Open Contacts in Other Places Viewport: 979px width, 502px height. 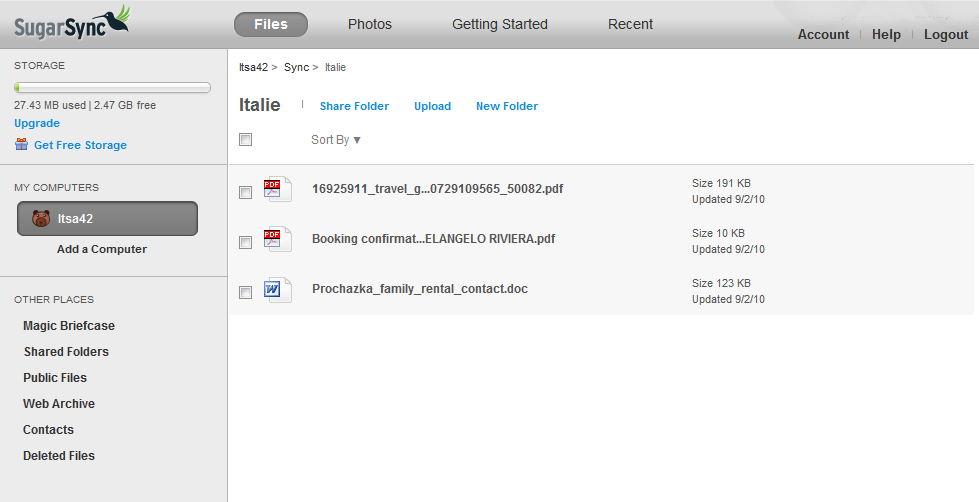[x=48, y=430]
